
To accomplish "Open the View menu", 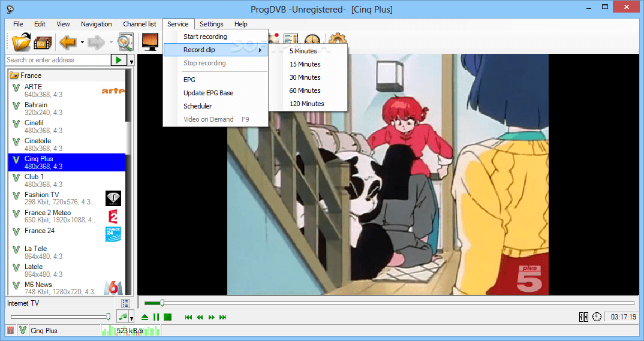I will [63, 24].
